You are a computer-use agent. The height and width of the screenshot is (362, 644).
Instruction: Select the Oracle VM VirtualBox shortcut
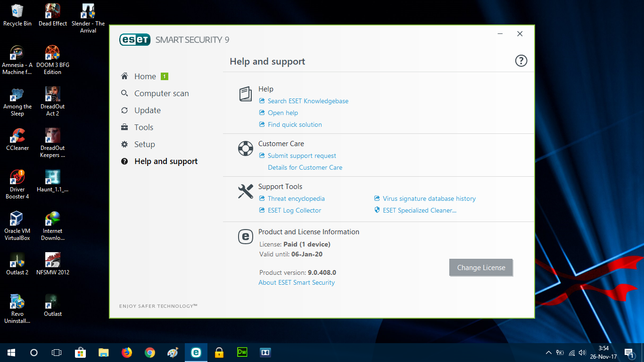17,226
